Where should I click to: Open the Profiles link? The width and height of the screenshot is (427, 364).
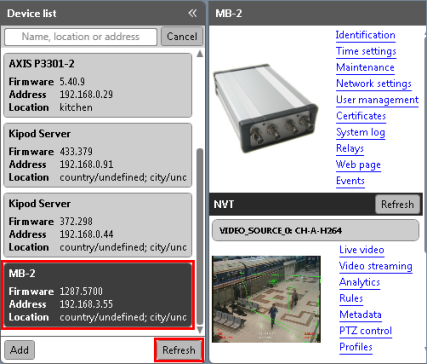click(356, 347)
